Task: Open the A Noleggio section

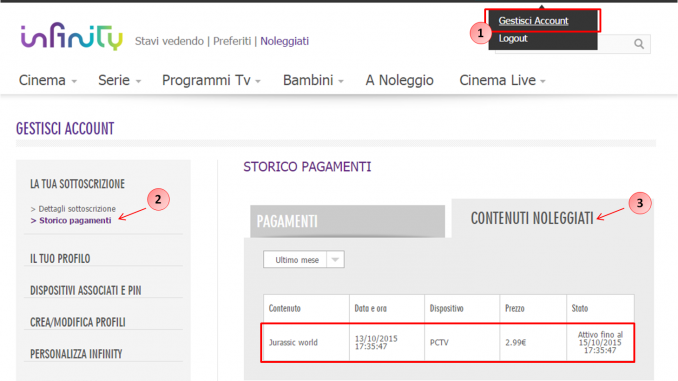Action: coord(400,80)
